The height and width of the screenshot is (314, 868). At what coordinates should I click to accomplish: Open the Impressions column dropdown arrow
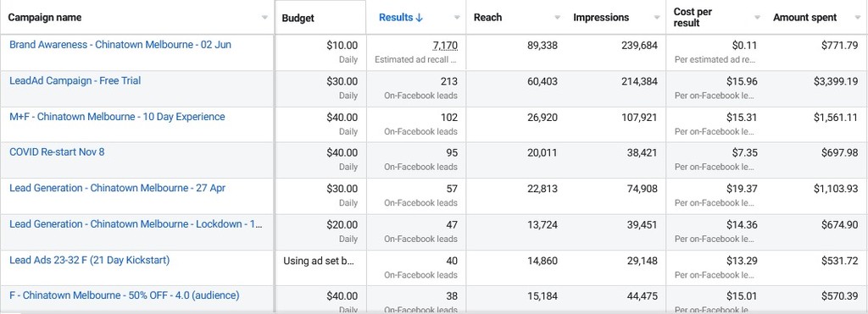tap(657, 18)
